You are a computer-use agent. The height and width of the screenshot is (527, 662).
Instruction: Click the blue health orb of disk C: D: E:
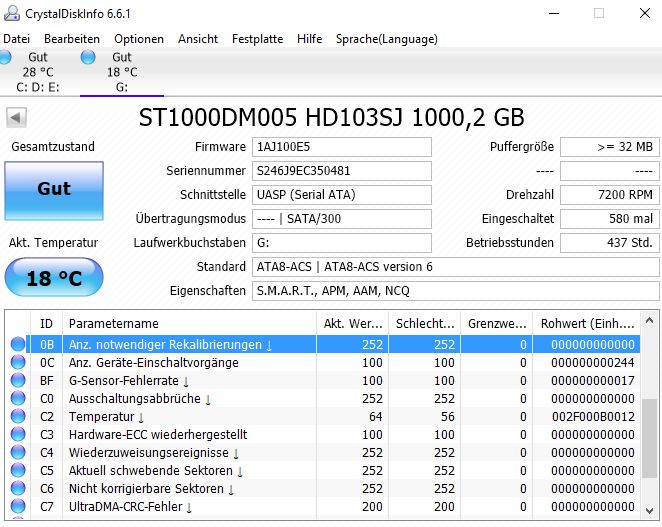[5, 57]
